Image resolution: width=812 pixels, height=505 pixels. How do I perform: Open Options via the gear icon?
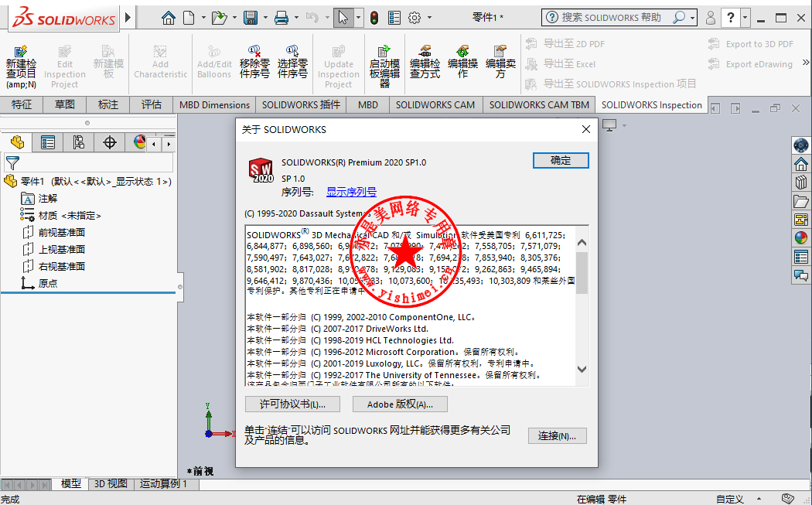tap(415, 18)
